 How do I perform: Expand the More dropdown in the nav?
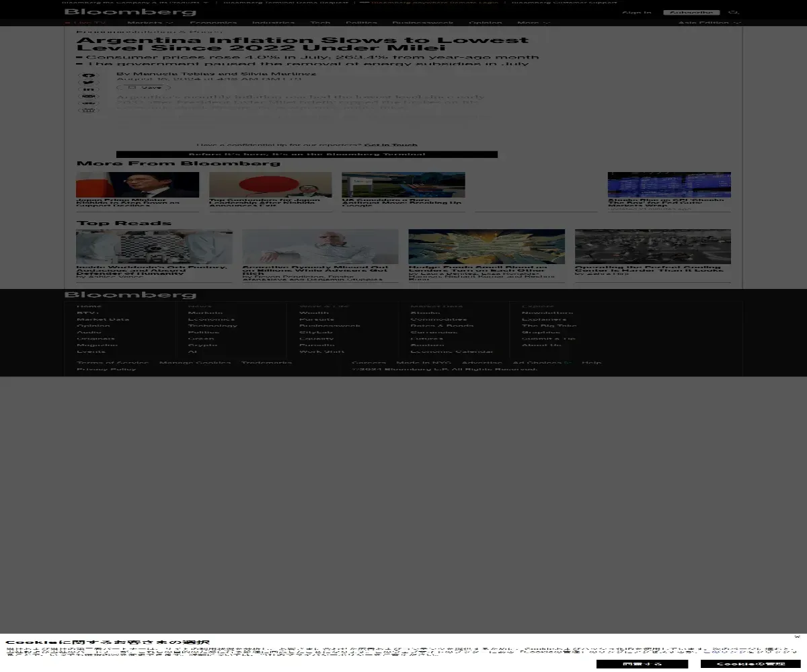click(x=533, y=23)
